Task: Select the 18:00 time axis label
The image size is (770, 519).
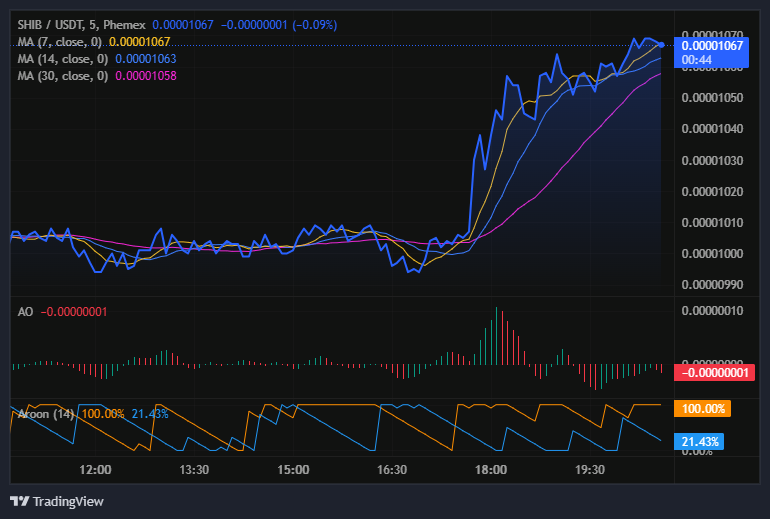Action: [x=491, y=470]
